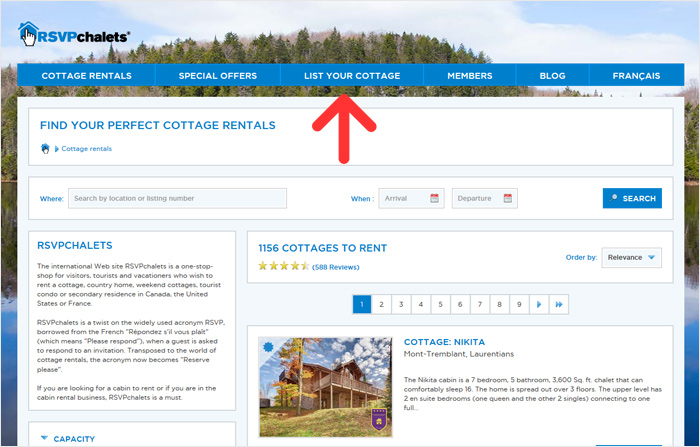
Task: Select results page 1
Action: 362,305
